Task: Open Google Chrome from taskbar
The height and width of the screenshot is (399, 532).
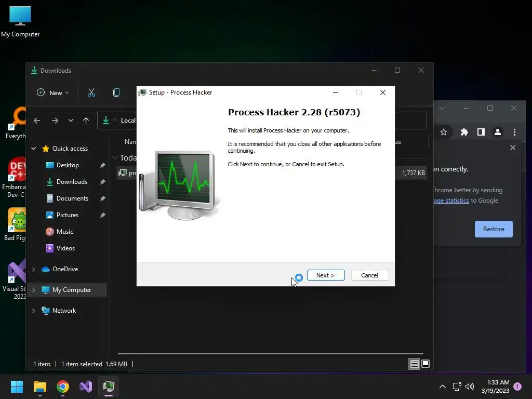Action: click(63, 387)
